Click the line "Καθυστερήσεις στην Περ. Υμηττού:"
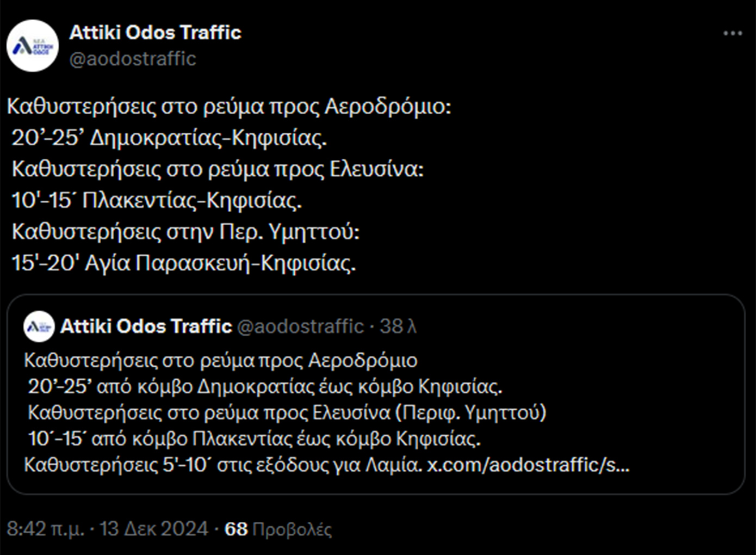This screenshot has height=555, width=756. (x=185, y=232)
